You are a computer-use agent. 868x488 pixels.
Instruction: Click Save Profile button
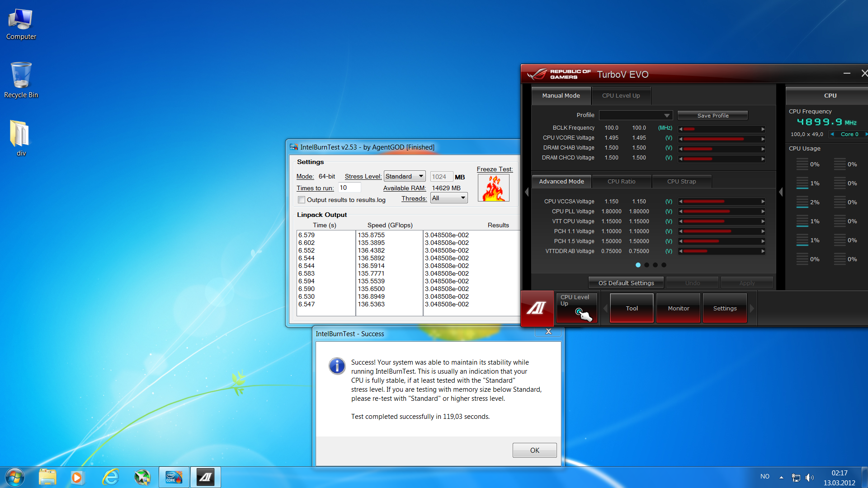pos(712,116)
